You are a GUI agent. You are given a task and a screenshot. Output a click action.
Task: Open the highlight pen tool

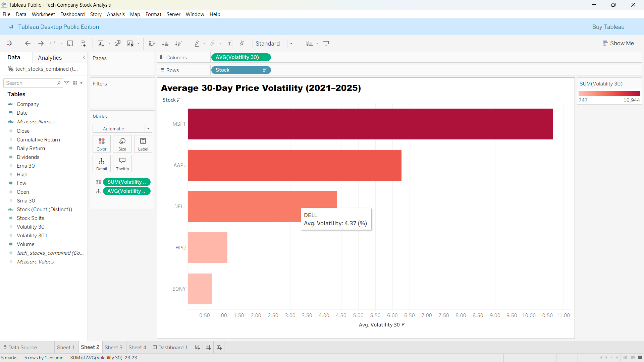pyautogui.click(x=197, y=43)
